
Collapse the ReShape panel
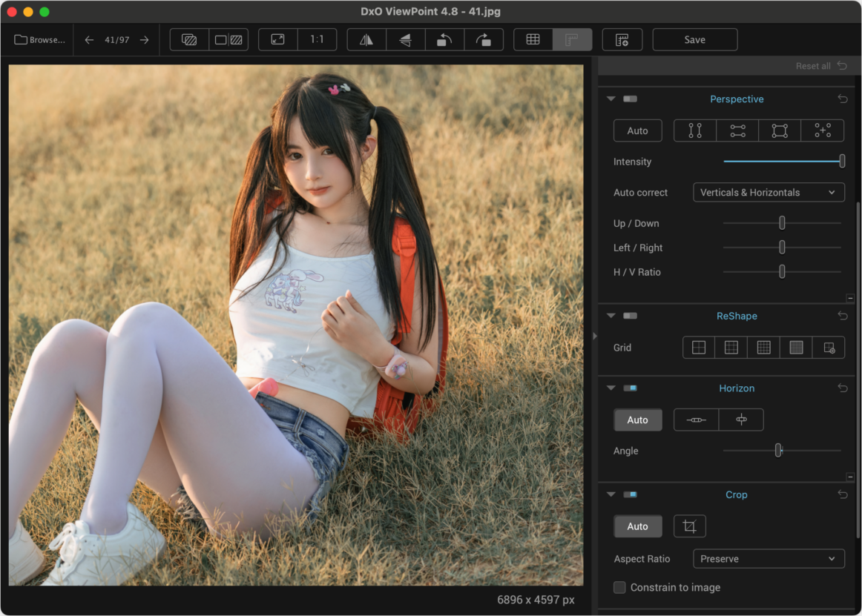click(611, 316)
